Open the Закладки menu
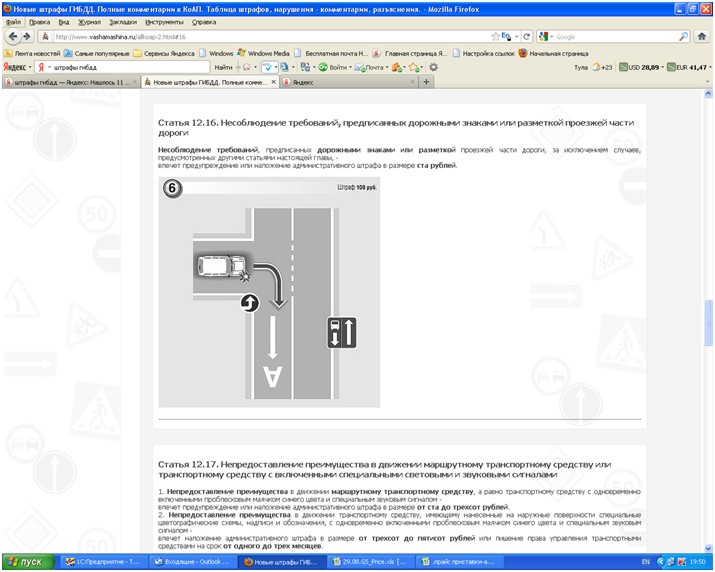715x572 pixels. 123,22
